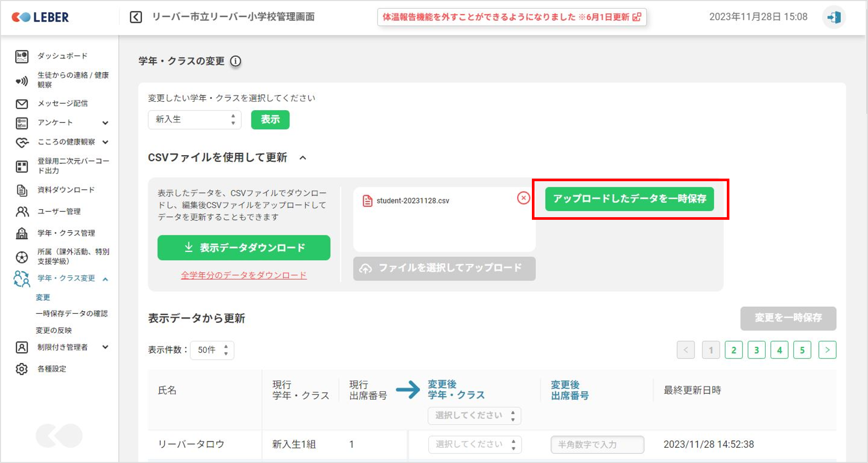Click the back arrow icon beside school title
The height and width of the screenshot is (463, 868).
136,17
